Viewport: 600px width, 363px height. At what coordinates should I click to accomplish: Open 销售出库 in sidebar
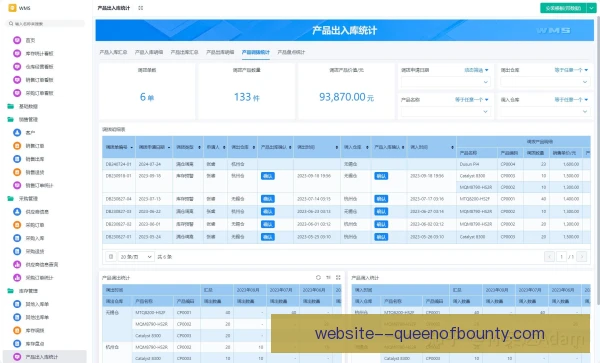point(34,159)
